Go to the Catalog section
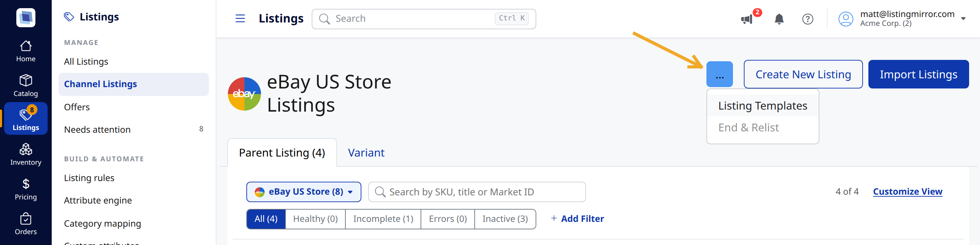Image resolution: width=980 pixels, height=245 pixels. pyautogui.click(x=26, y=86)
